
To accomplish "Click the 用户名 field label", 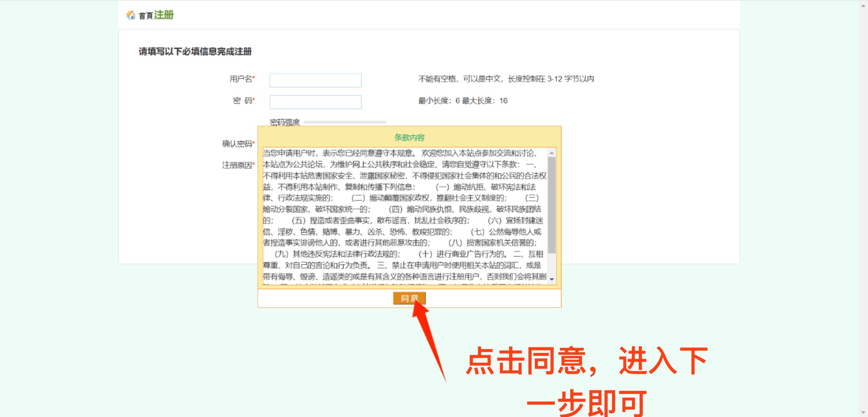I will pyautogui.click(x=242, y=79).
